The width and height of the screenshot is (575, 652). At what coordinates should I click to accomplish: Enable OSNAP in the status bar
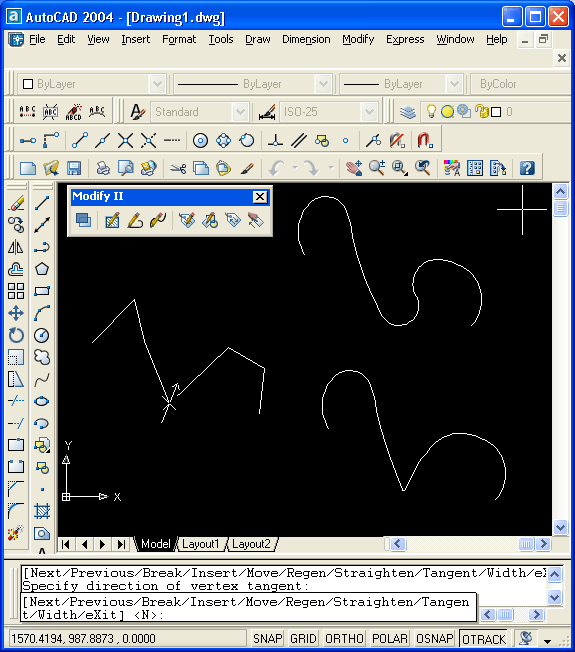click(435, 639)
